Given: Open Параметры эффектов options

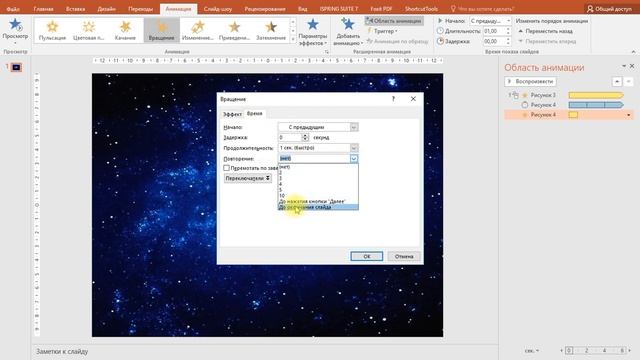Looking at the screenshot, I should coord(313,32).
